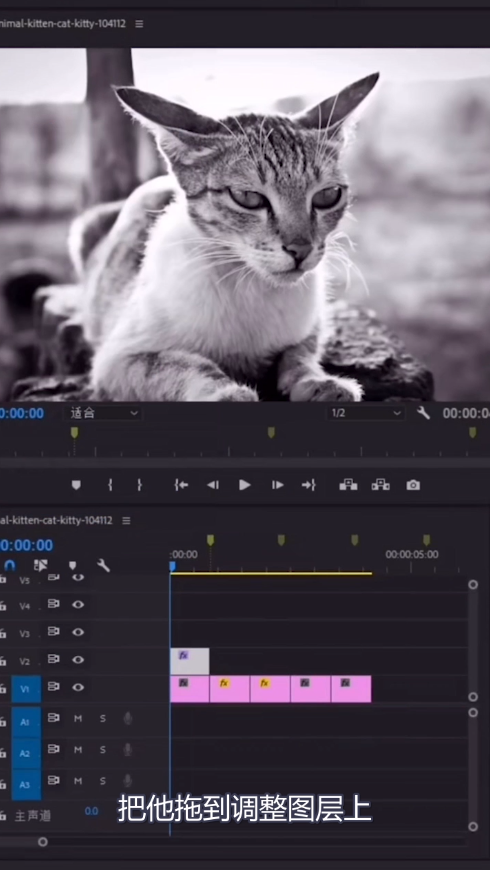Click the Mark Out bracket icon
Image resolution: width=490 pixels, height=870 pixels.
(x=139, y=485)
